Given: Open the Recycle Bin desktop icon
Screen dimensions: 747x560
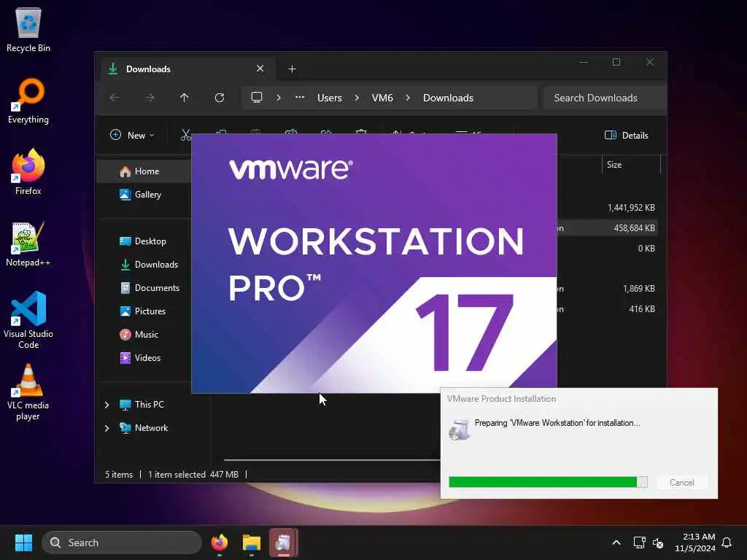Looking at the screenshot, I should click(28, 29).
